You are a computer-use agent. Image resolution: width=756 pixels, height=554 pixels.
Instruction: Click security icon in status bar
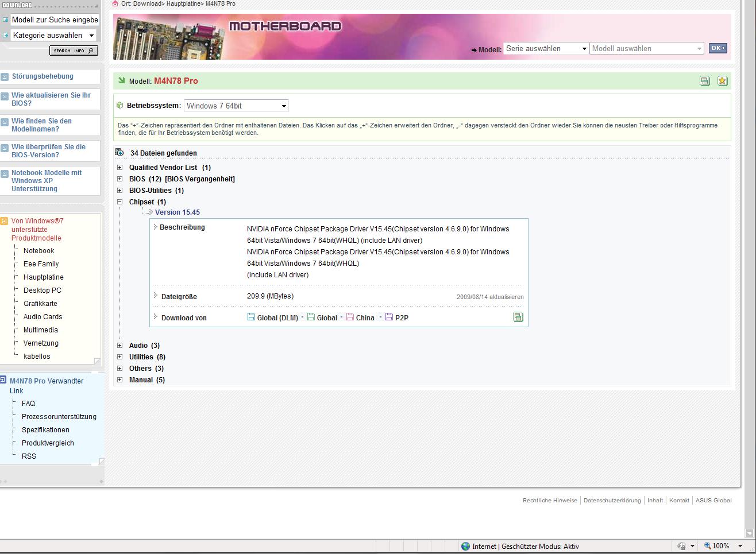pyautogui.click(x=681, y=546)
